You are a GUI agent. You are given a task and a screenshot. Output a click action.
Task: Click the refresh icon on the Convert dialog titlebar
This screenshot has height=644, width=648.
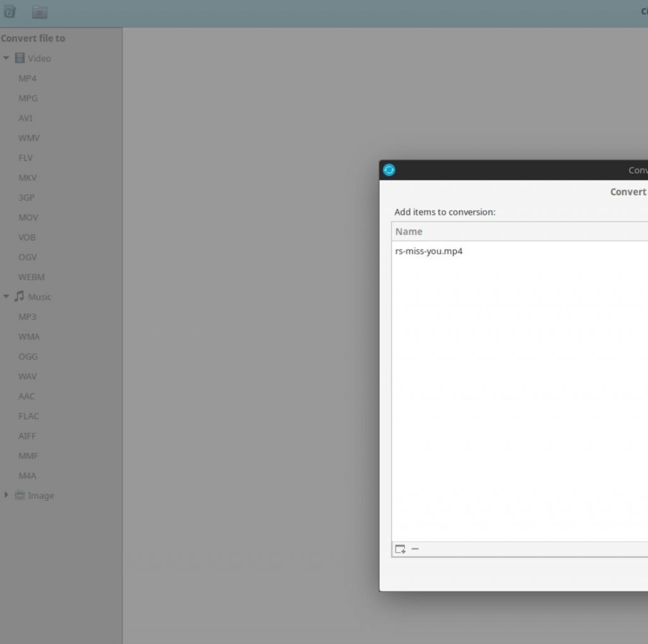389,170
